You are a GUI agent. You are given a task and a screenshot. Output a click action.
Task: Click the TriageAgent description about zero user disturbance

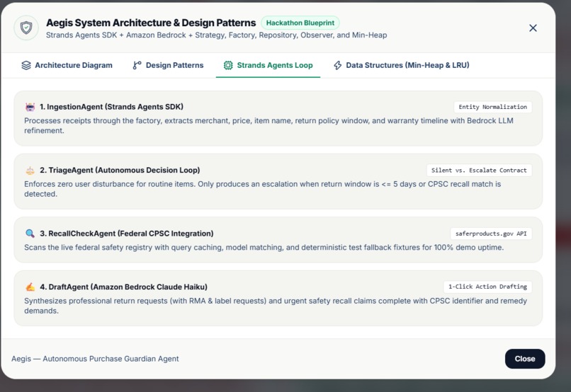pyautogui.click(x=263, y=189)
